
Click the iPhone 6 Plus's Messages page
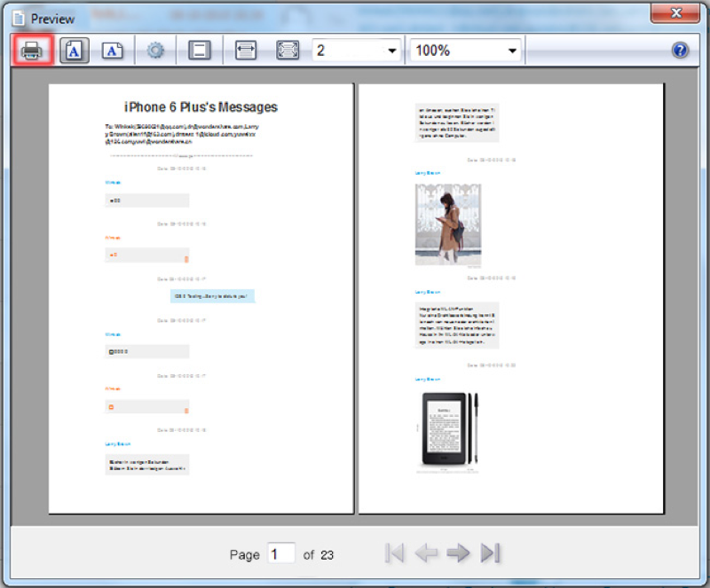[x=201, y=299]
